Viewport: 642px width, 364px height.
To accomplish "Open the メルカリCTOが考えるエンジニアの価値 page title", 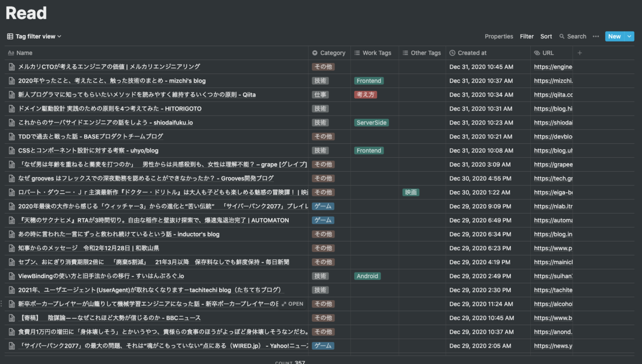I will (109, 67).
